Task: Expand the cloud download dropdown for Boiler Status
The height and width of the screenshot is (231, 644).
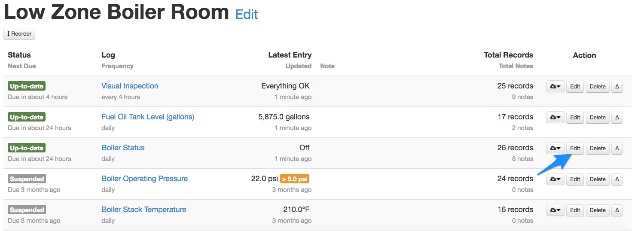Action: coord(555,149)
